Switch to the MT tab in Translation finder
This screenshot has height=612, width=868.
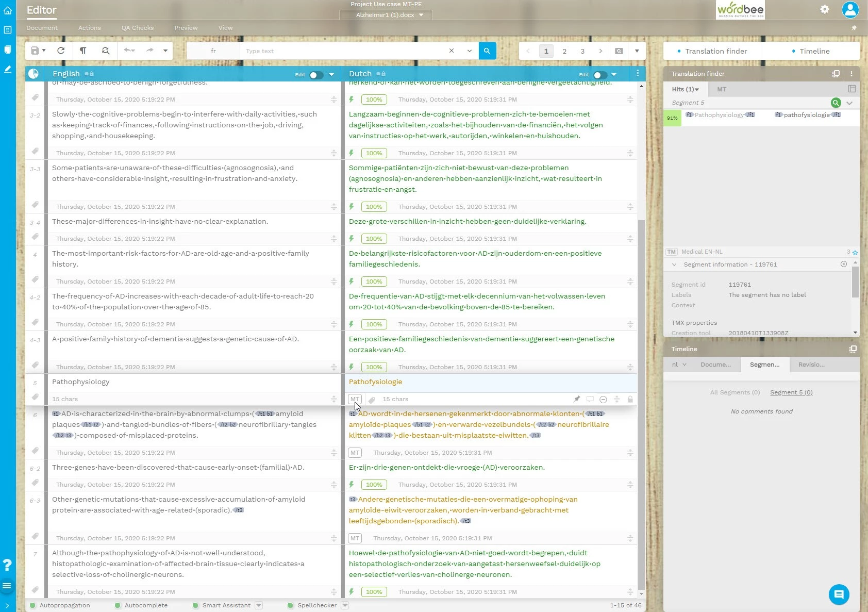tap(721, 89)
